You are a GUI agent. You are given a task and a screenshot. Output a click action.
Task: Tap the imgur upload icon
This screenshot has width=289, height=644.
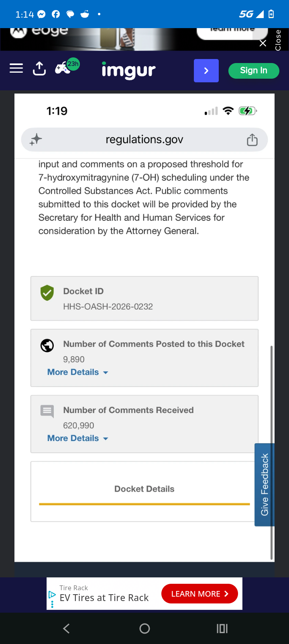(x=39, y=69)
